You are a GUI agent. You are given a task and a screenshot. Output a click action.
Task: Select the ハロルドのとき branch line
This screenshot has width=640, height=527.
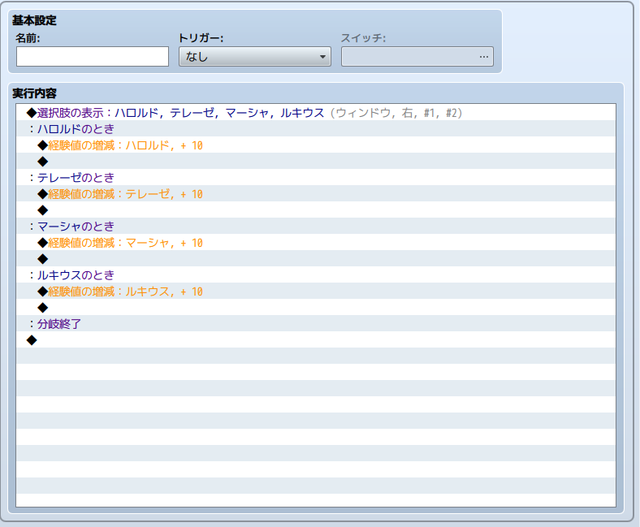pos(316,129)
